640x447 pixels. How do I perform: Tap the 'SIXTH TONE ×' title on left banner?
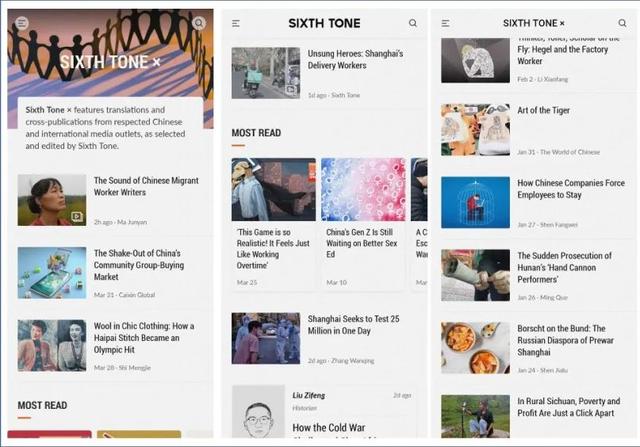110,62
